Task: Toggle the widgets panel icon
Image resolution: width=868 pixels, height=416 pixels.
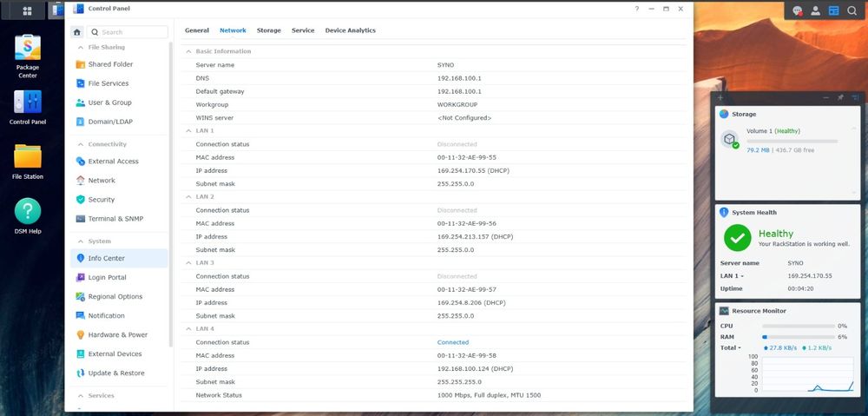Action: tap(833, 10)
